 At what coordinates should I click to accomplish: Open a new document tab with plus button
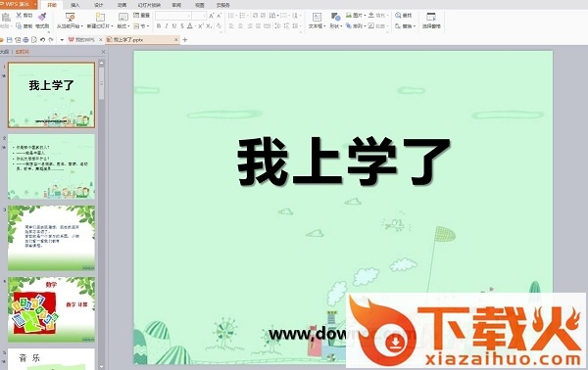coord(185,40)
